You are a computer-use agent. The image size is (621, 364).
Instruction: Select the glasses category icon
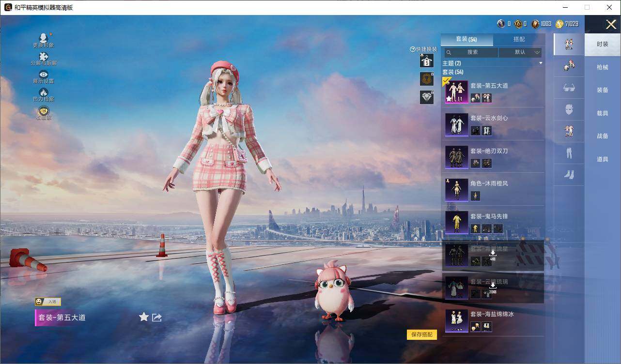[x=569, y=88]
